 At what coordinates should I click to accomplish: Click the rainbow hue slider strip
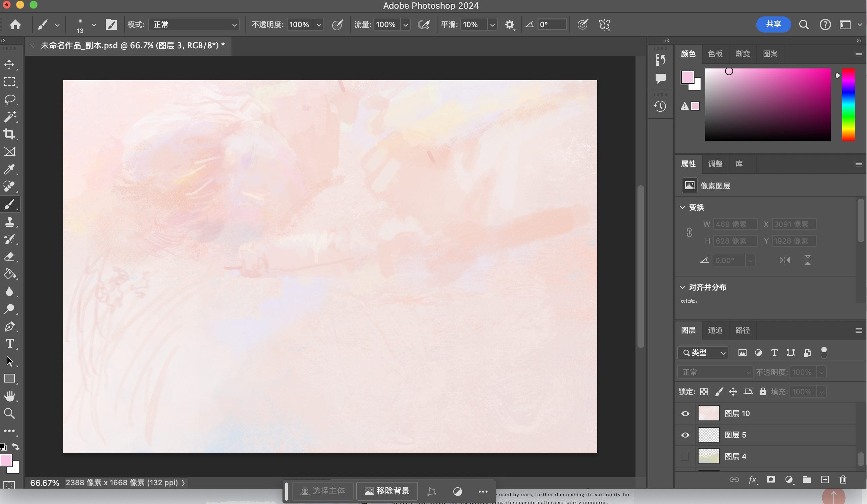848,105
